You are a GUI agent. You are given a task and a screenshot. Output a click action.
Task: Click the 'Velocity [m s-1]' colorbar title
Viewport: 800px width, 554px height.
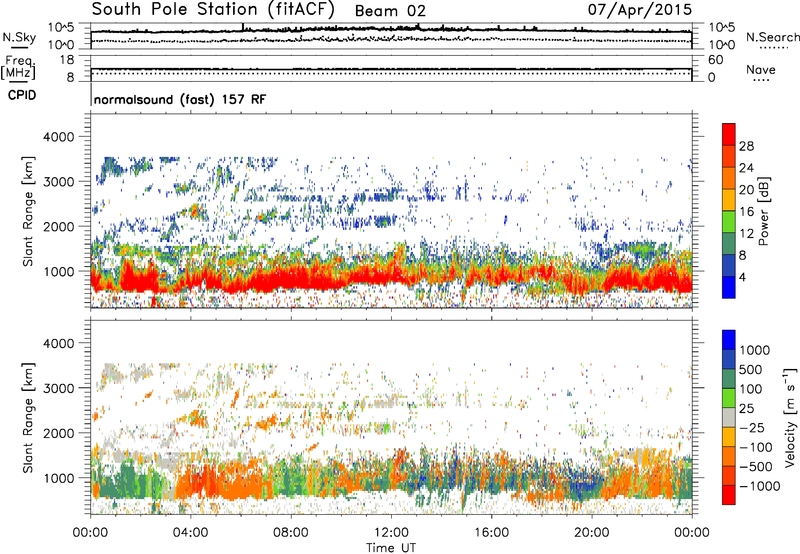click(790, 417)
